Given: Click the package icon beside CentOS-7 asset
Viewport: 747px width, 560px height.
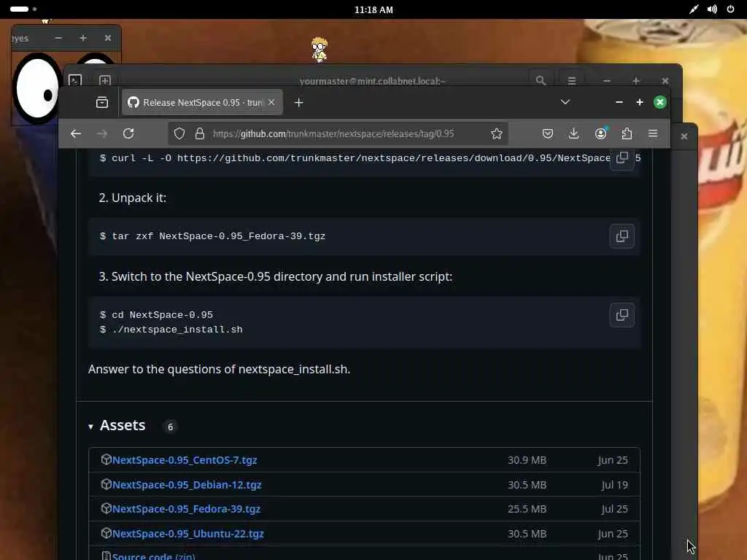Looking at the screenshot, I should point(107,459).
